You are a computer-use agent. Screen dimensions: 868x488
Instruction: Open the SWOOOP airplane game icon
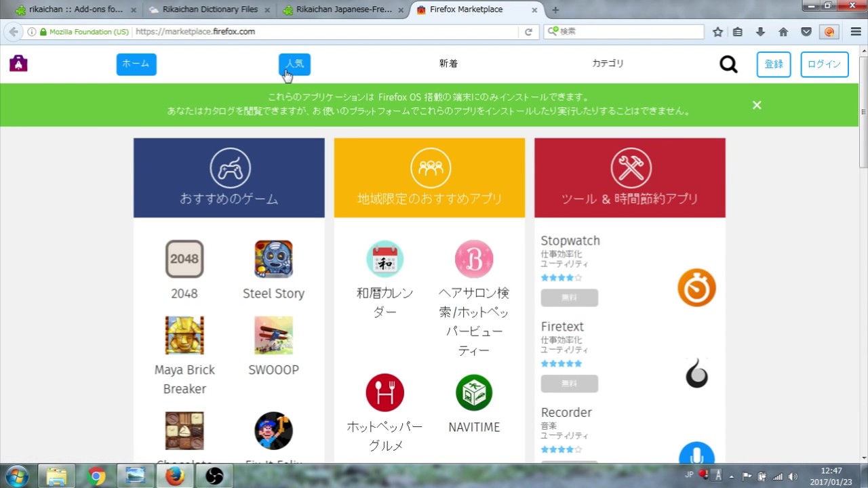pyautogui.click(x=273, y=335)
